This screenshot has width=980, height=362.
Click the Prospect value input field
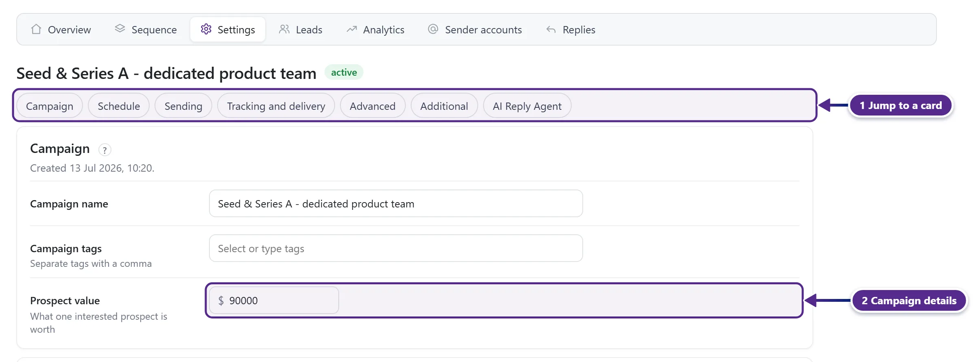coord(274,300)
